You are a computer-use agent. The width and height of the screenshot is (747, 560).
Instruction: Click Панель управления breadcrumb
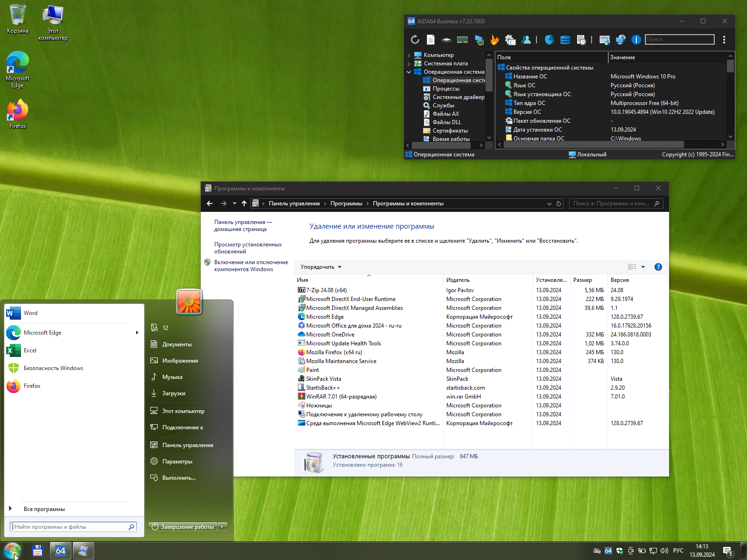pos(294,203)
